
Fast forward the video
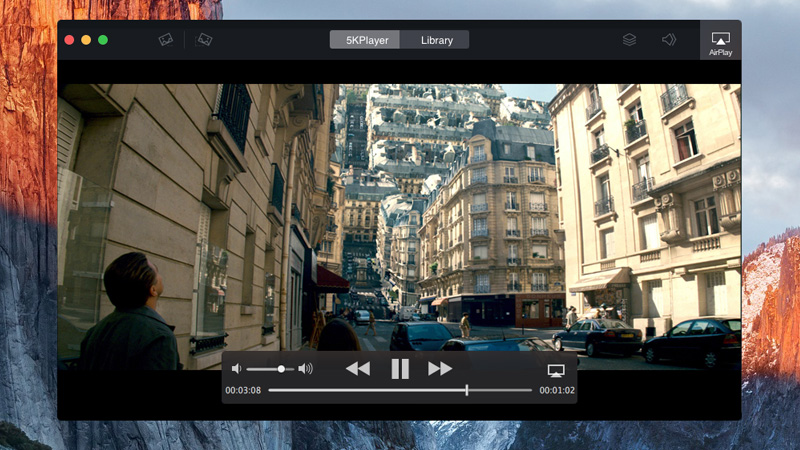pos(440,368)
